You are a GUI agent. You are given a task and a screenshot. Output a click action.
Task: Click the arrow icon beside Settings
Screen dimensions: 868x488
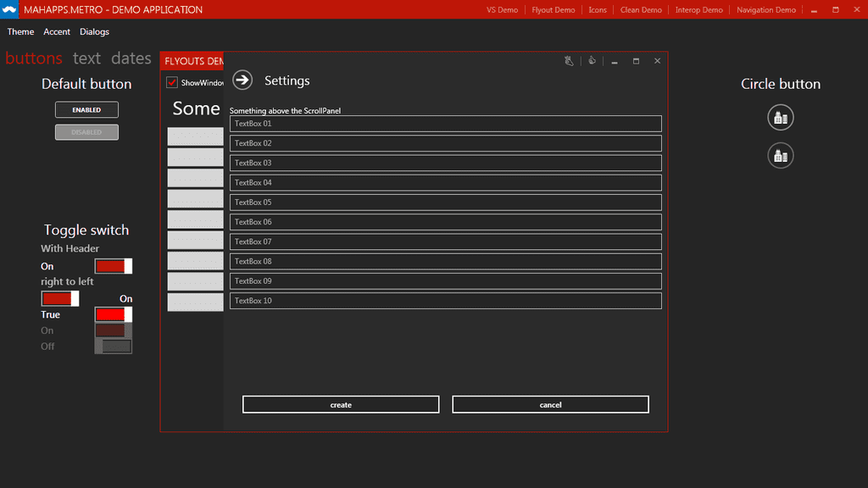point(242,80)
